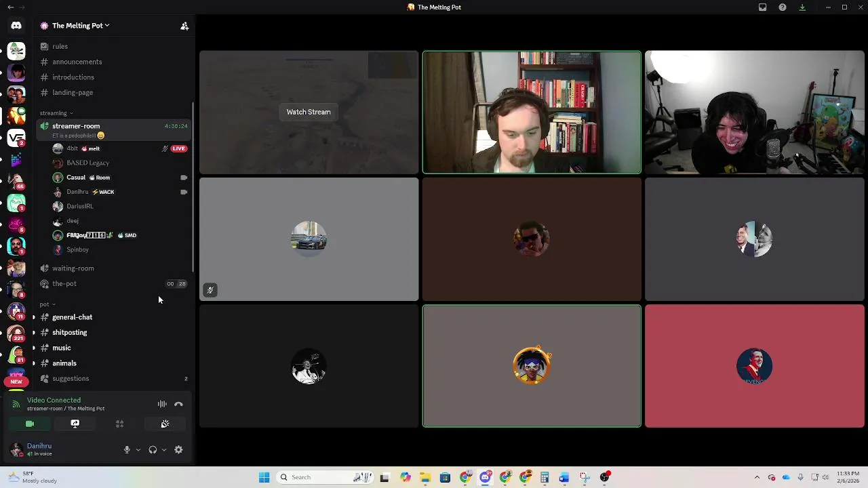Open Windows Start menu

point(264,477)
